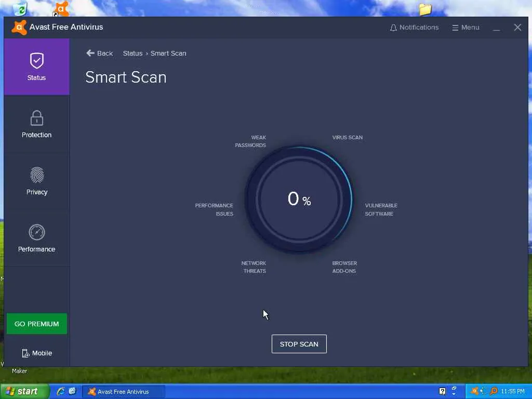Click the magnifier tray icon
Viewport: 532px width, 399px height.
[494, 392]
